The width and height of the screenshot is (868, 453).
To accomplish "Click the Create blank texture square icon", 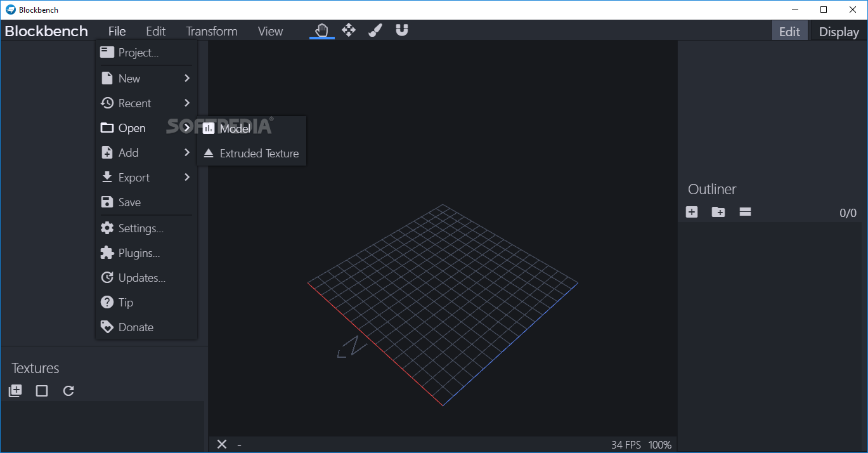I will [x=42, y=391].
